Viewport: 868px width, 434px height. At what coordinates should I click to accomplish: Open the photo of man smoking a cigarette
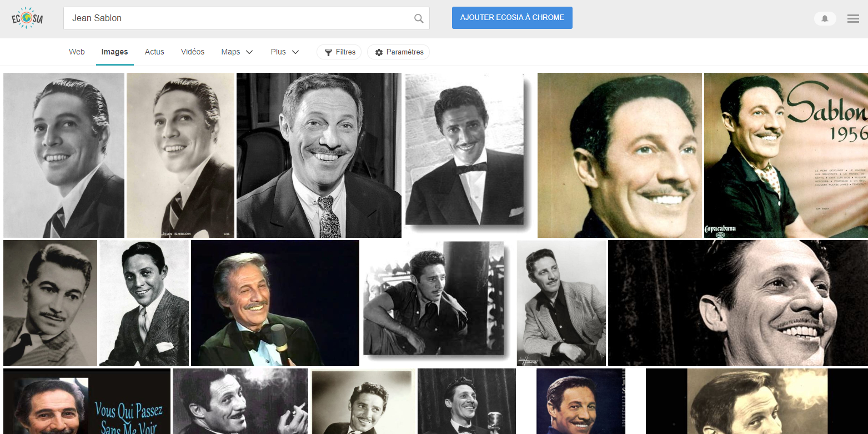[x=240, y=401]
